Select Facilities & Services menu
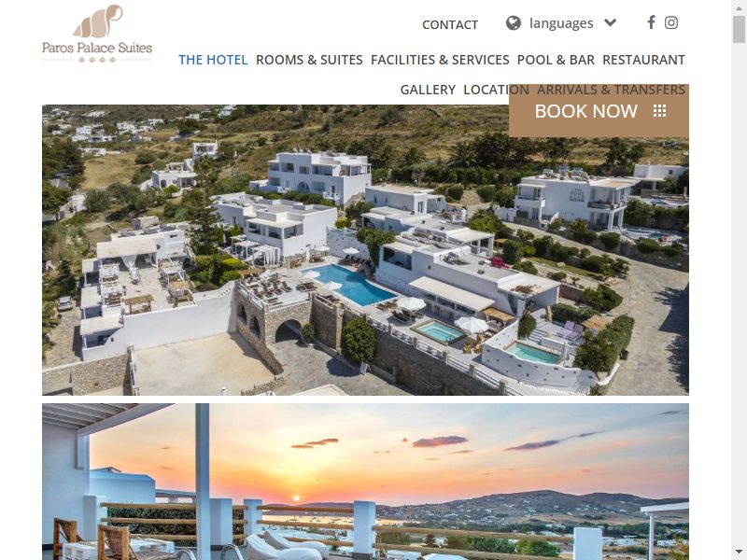 point(440,60)
